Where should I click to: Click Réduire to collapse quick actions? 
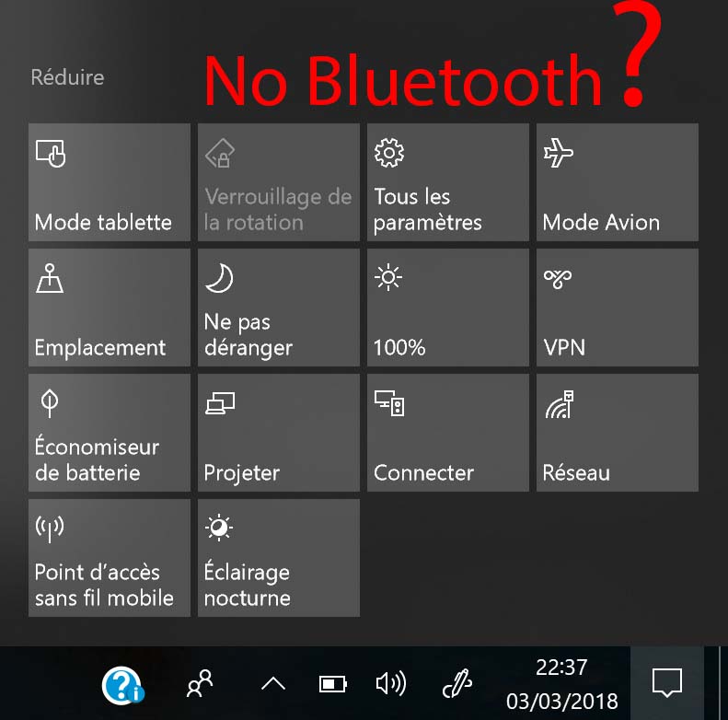point(67,77)
